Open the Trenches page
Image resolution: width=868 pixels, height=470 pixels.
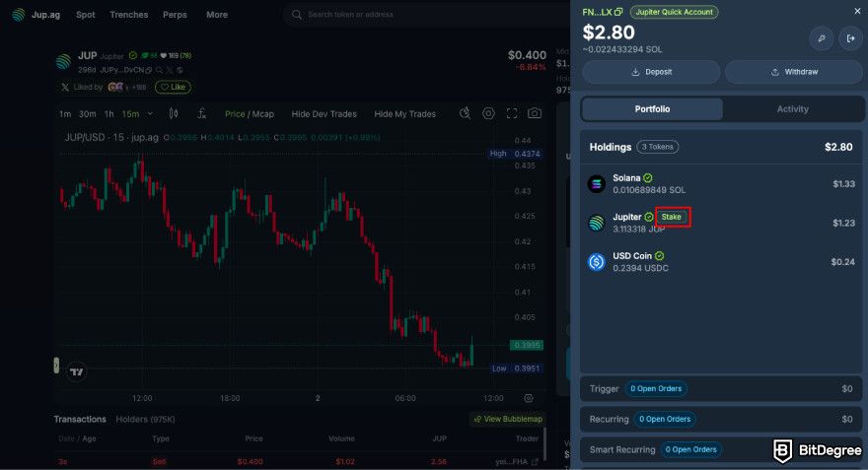click(128, 15)
